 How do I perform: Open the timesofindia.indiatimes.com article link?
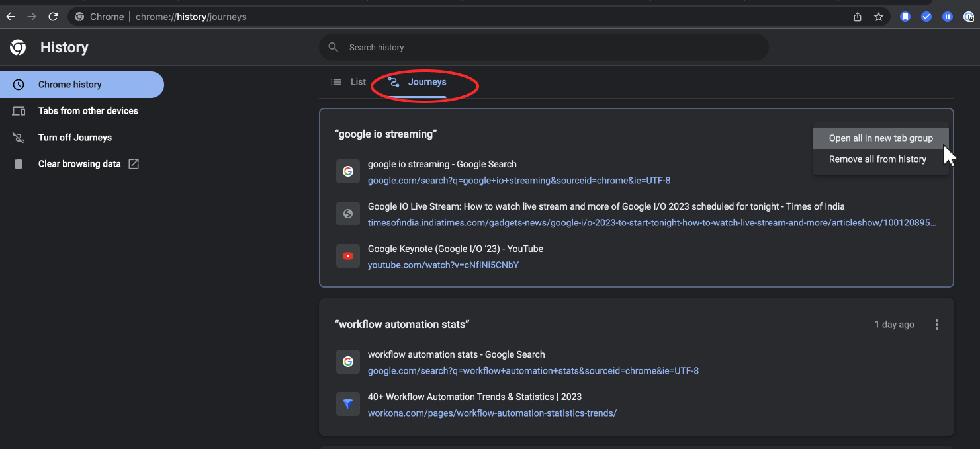pyautogui.click(x=652, y=223)
